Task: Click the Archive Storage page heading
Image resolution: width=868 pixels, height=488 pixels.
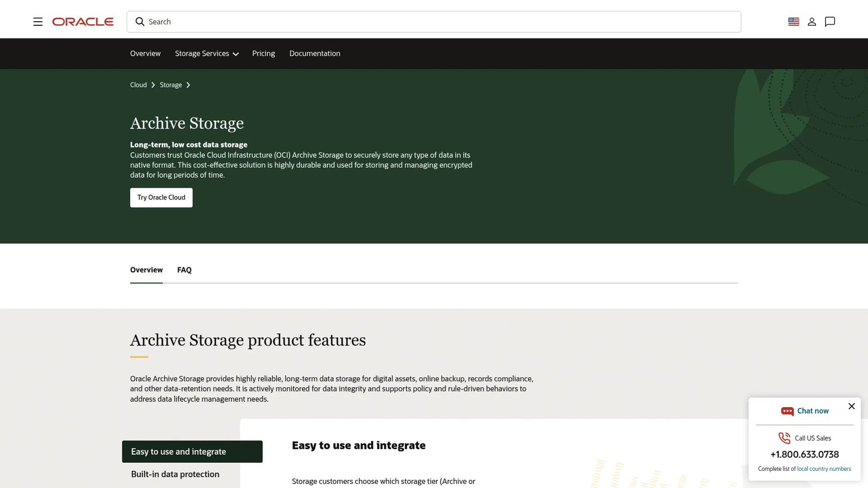Action: click(187, 123)
